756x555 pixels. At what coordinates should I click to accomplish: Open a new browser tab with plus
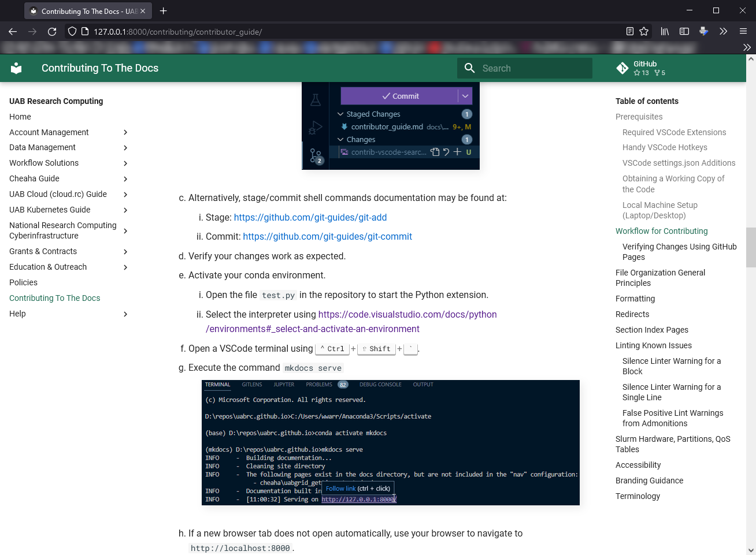click(164, 11)
